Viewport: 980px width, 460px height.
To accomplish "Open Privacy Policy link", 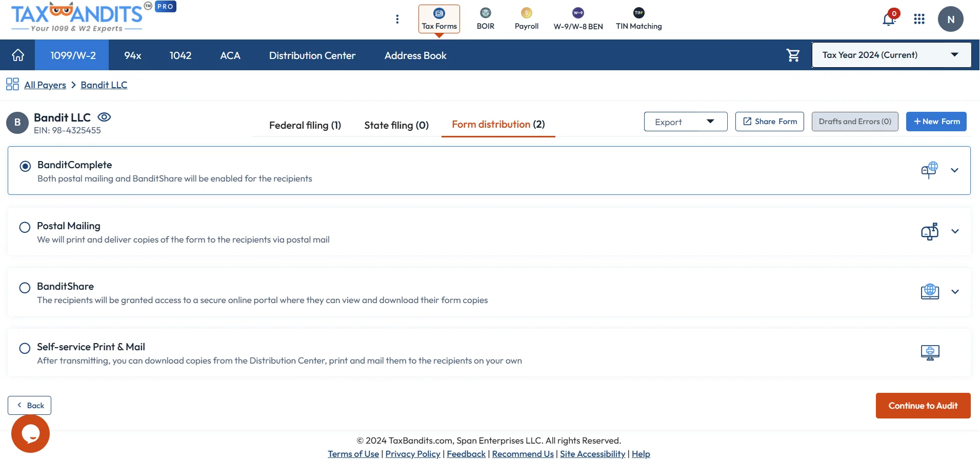I will point(413,454).
